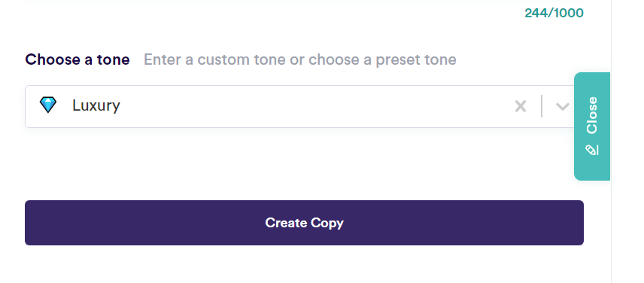The image size is (644, 283).
Task: Click the blank space below the tone field
Action: pyautogui.click(x=304, y=163)
